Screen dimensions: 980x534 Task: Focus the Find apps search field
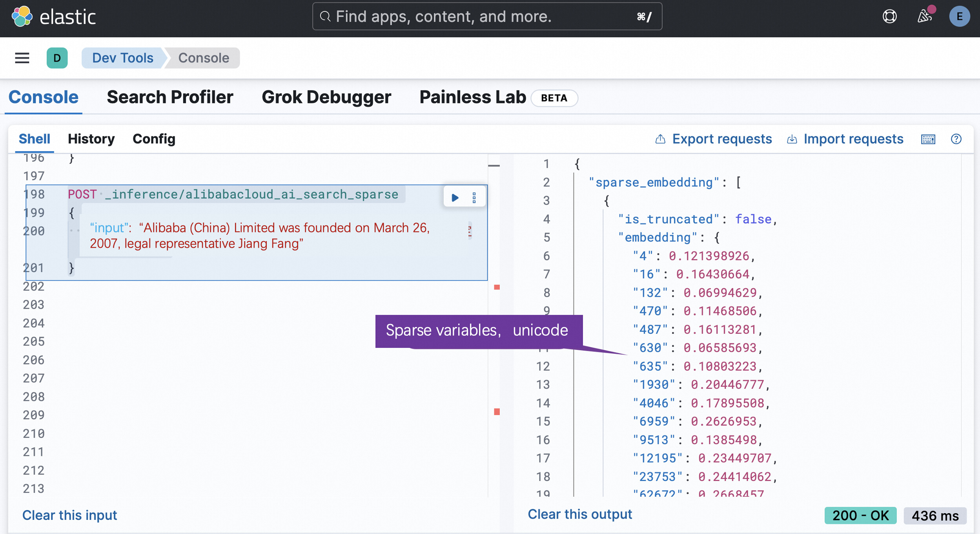coord(487,16)
